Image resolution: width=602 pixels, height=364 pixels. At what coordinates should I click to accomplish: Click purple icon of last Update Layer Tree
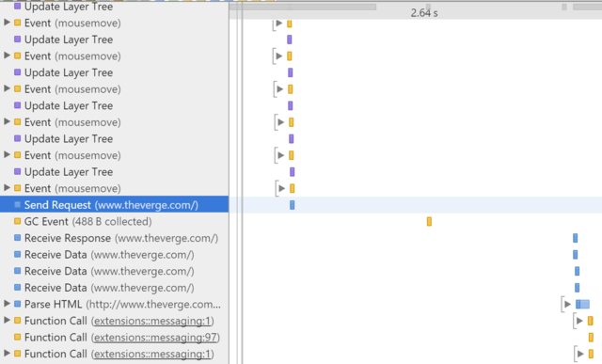click(x=17, y=171)
